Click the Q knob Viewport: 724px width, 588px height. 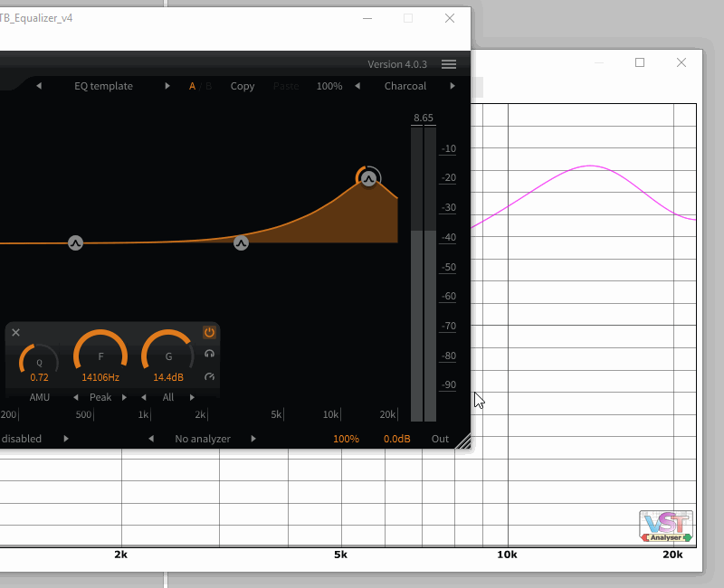pyautogui.click(x=39, y=362)
